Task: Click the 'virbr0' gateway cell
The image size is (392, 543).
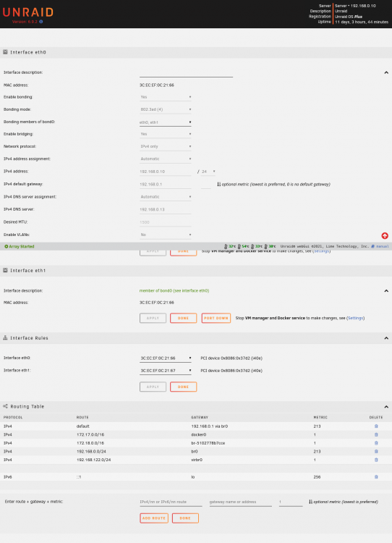Action: coord(197,460)
